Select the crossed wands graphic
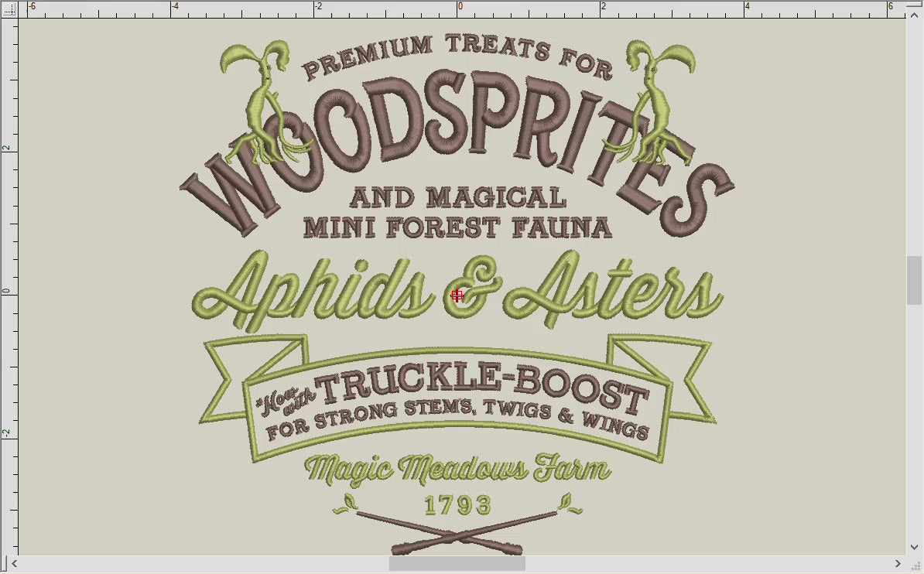The width and height of the screenshot is (924, 574). click(x=457, y=535)
